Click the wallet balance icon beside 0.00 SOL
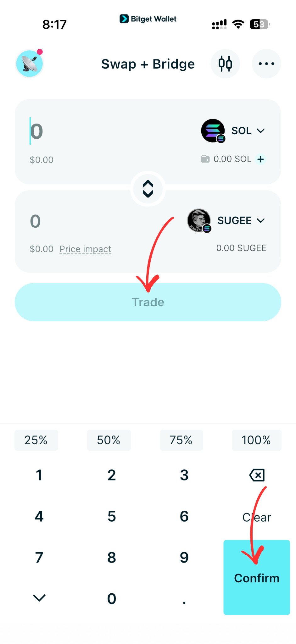The image size is (296, 644). coord(205,159)
